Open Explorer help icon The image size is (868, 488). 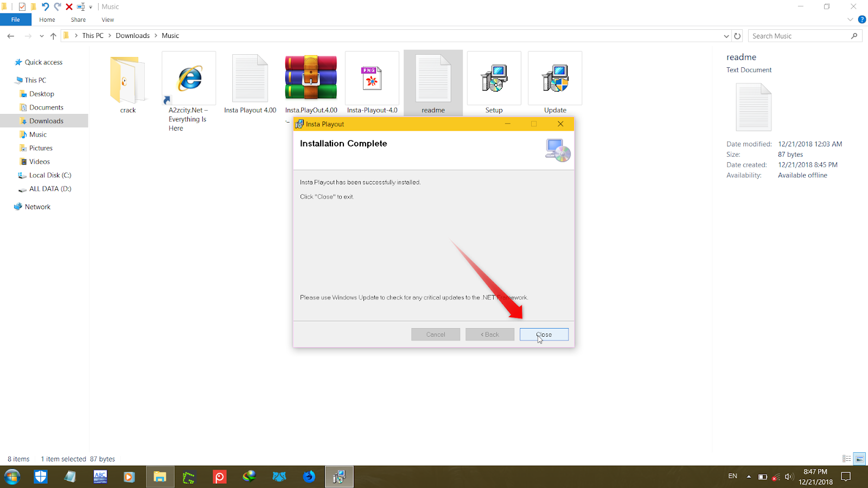pos(862,20)
